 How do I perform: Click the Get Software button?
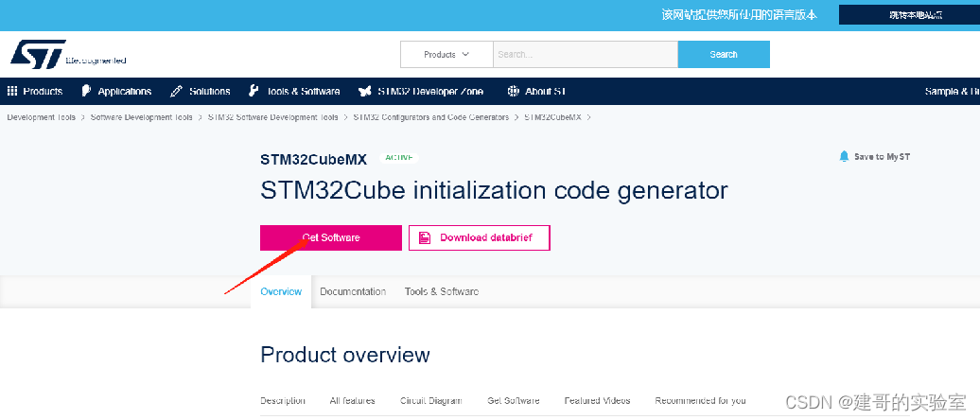click(331, 237)
